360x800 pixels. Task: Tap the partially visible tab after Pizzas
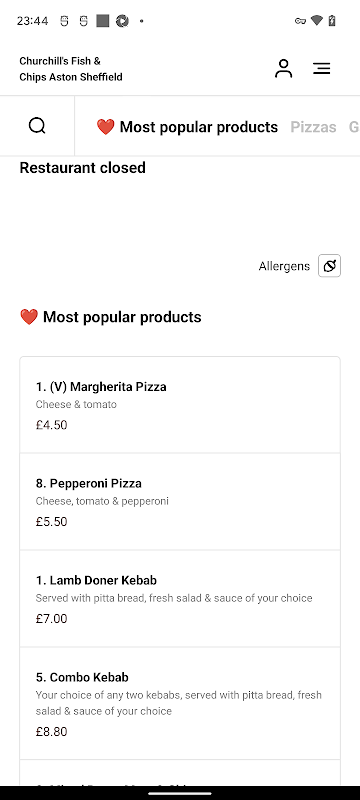point(354,127)
